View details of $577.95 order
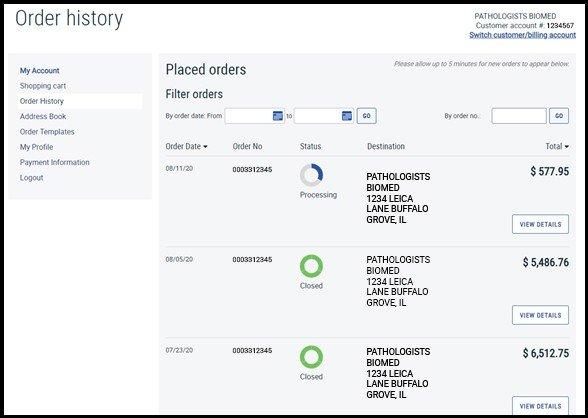588x418 pixels. click(540, 224)
